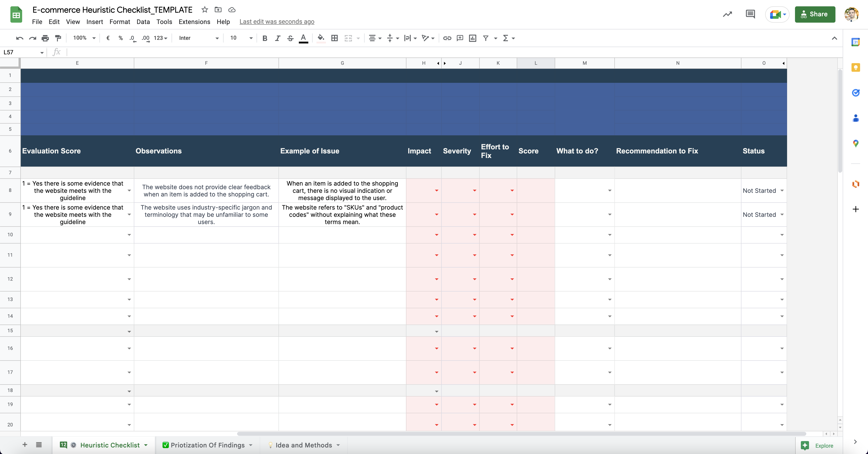This screenshot has height=454, width=868.
Task: Insert a chart from toolbar
Action: coord(472,38)
